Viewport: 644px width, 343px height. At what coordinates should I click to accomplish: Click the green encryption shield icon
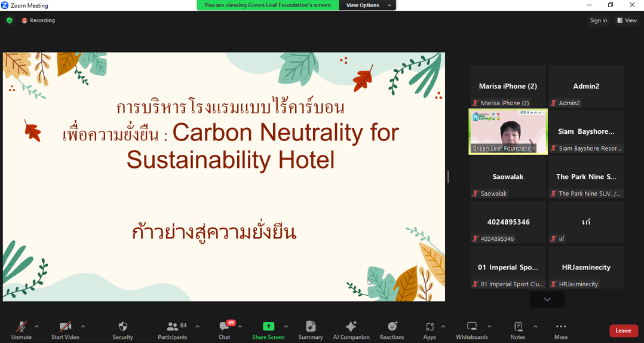pos(9,20)
